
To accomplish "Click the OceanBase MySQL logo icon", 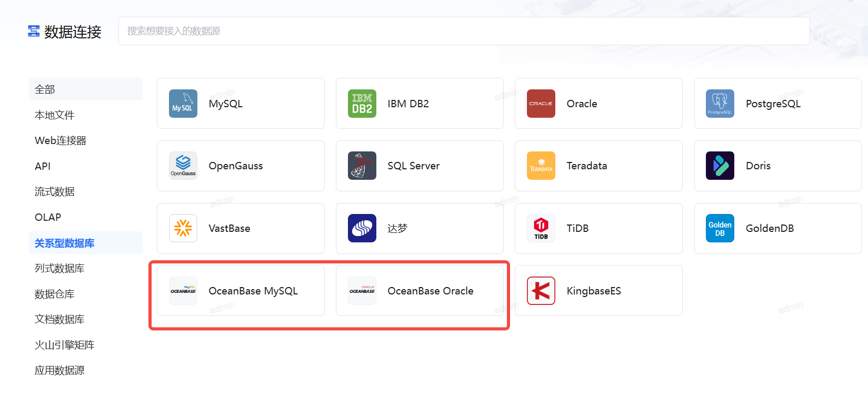I will click(x=183, y=291).
